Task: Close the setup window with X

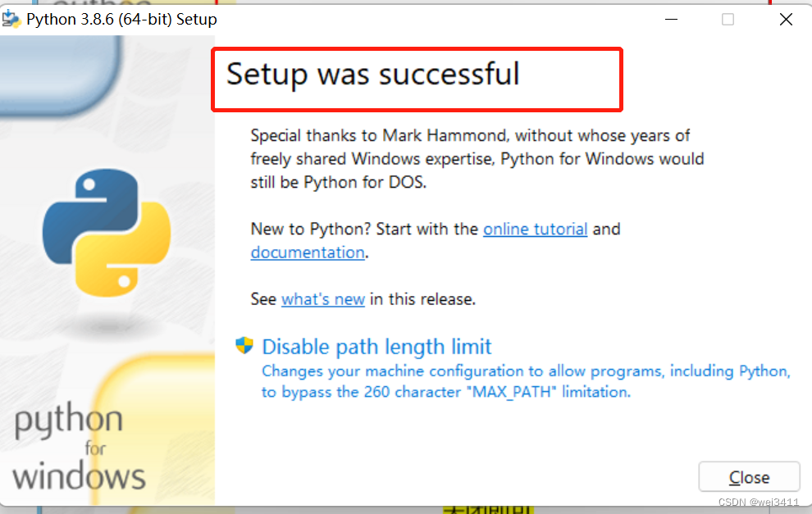Action: coord(786,19)
